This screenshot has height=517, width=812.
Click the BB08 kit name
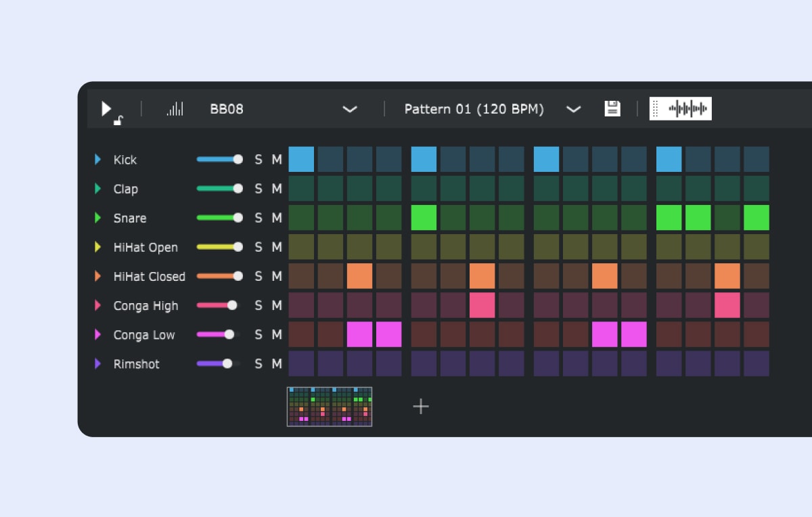click(227, 109)
